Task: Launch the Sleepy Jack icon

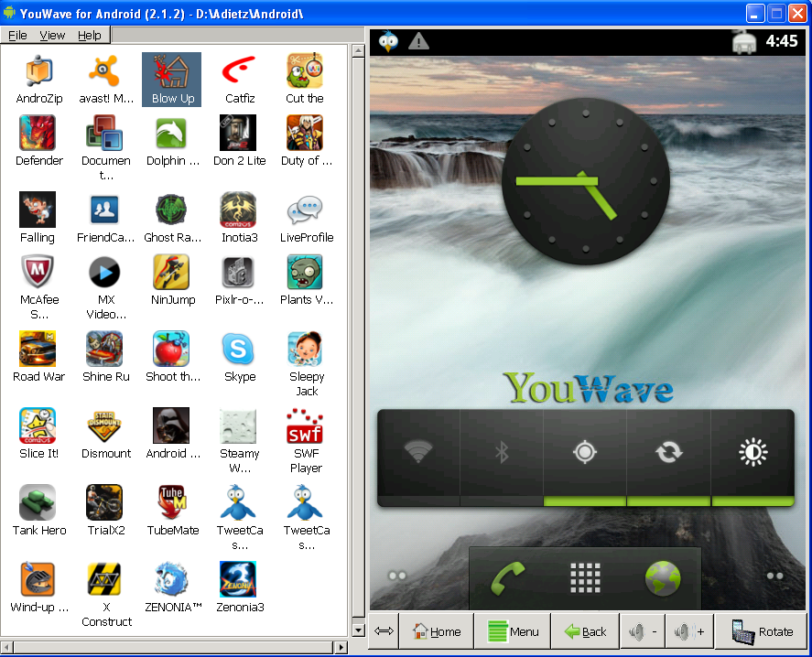Action: coord(305,349)
